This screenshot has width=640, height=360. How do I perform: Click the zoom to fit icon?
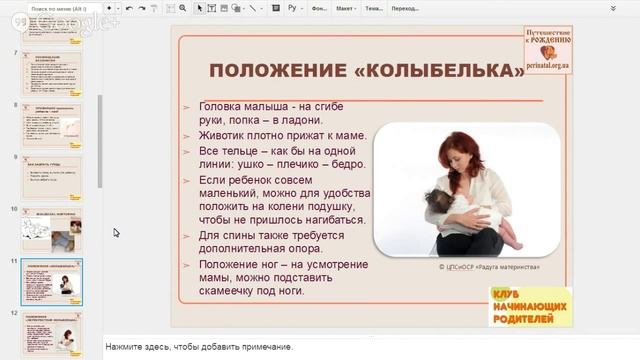tap(171, 8)
